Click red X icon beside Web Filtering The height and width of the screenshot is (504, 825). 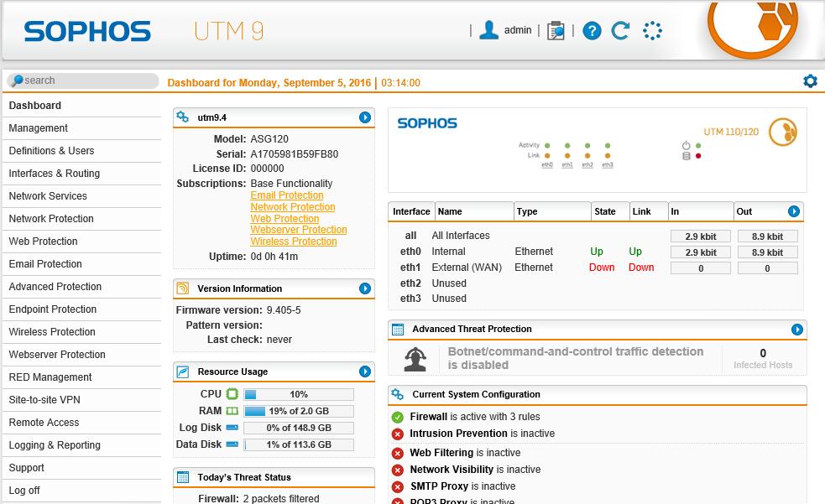coord(398,453)
